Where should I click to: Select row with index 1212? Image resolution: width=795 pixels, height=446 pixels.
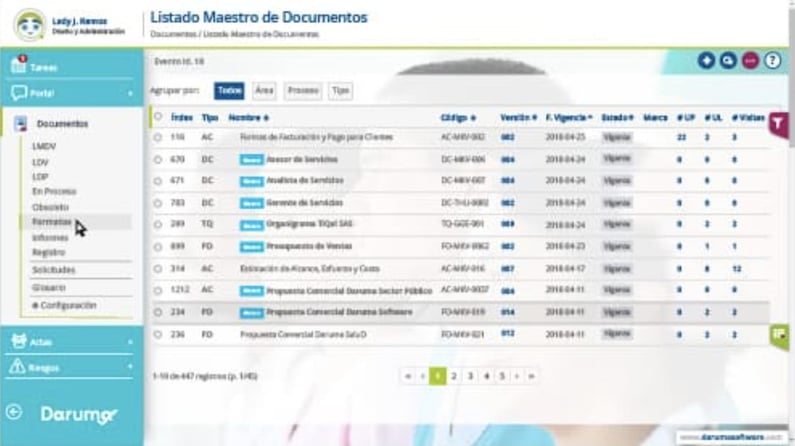click(158, 291)
